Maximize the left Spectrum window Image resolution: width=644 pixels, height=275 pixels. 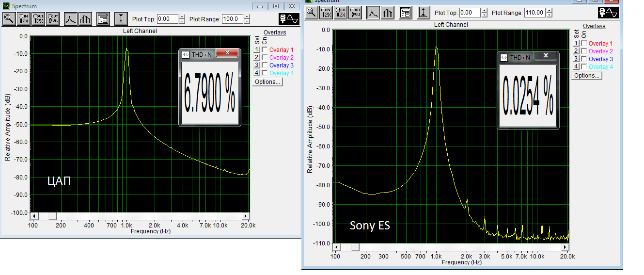[276, 6]
